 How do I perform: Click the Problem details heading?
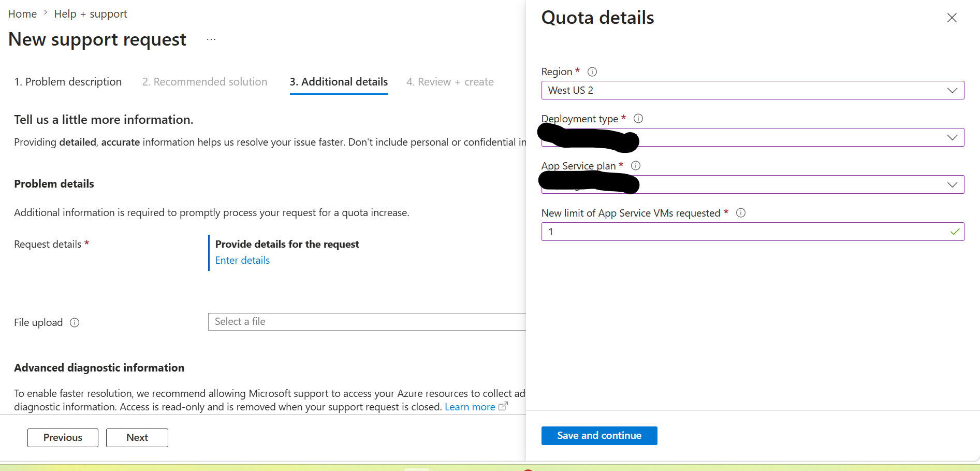pos(54,184)
